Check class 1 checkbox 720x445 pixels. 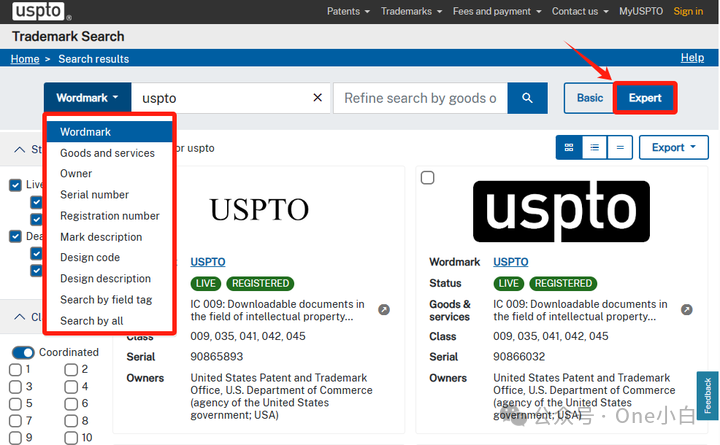click(15, 370)
